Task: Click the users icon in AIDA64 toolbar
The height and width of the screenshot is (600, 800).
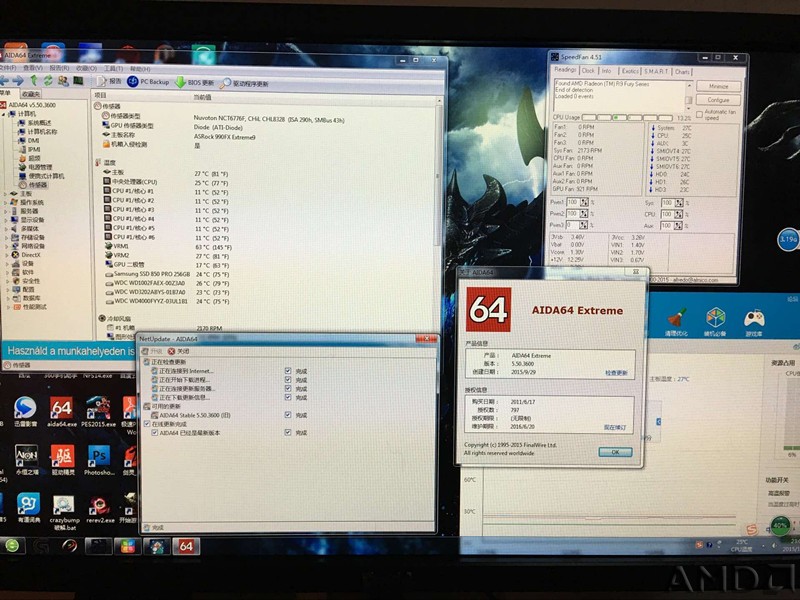Action: 63,81
